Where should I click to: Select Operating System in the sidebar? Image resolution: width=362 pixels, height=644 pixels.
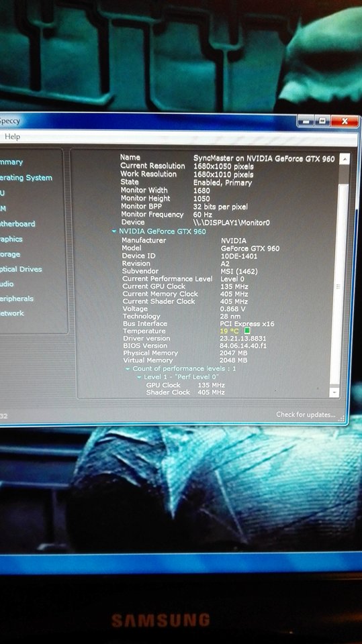pyautogui.click(x=26, y=178)
